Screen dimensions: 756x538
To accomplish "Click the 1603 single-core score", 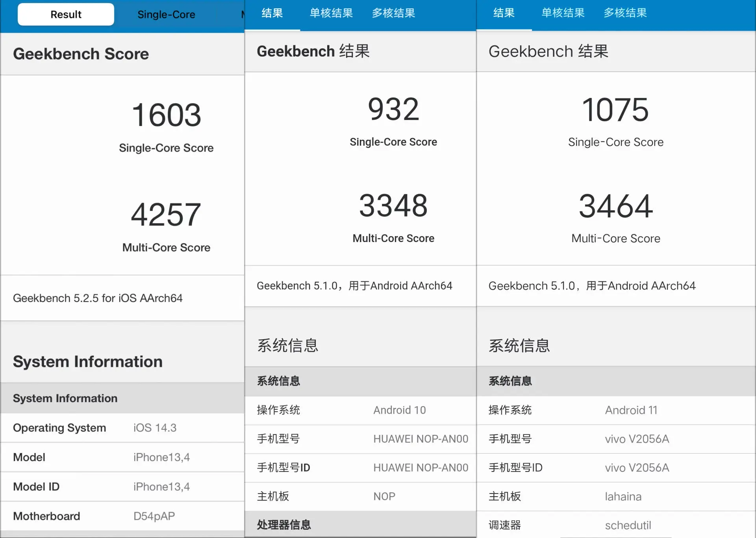I will point(166,115).
